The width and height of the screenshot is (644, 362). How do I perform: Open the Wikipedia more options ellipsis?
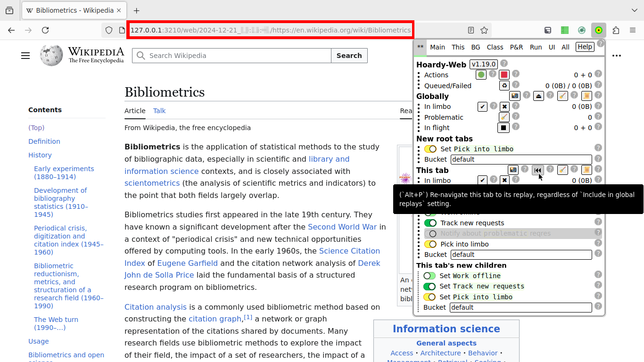point(617,56)
